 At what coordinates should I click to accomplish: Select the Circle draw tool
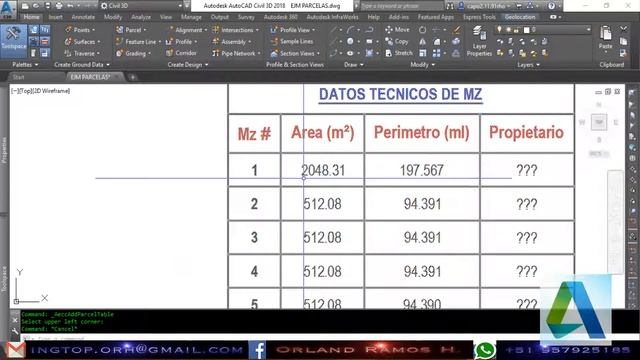pos(350,41)
